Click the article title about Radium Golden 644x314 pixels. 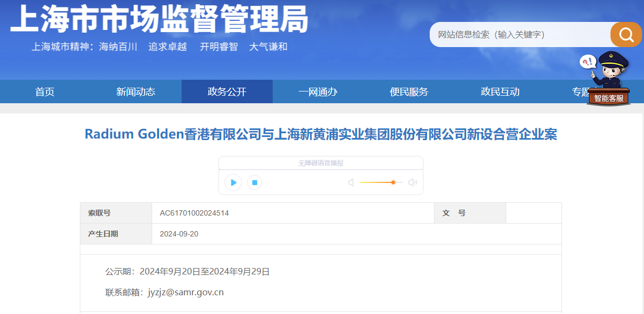(x=321, y=134)
